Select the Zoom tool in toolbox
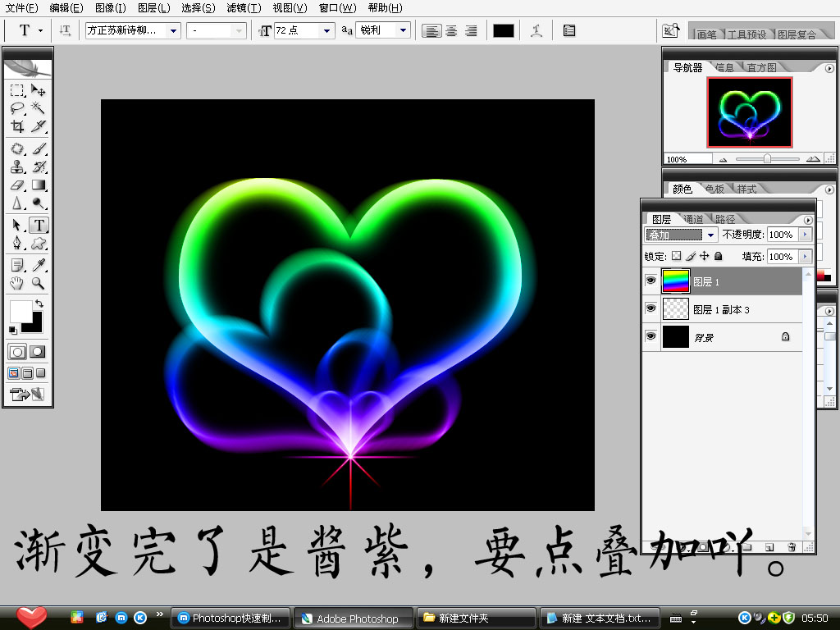The image size is (840, 630). click(x=38, y=283)
